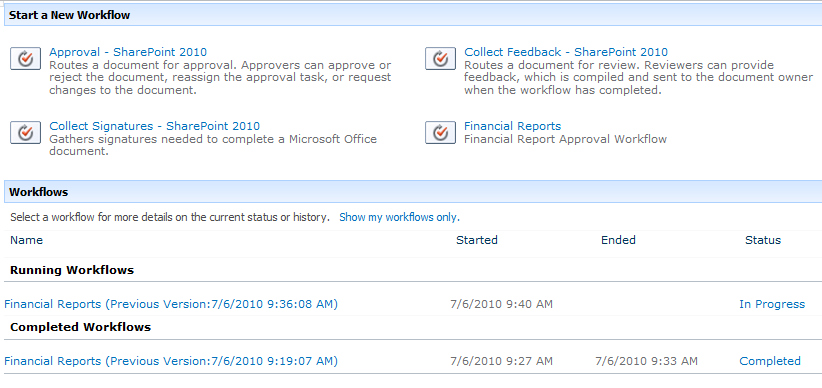Screen dimensions: 822x388
Task: Click the Ended column header
Action: 619,240
